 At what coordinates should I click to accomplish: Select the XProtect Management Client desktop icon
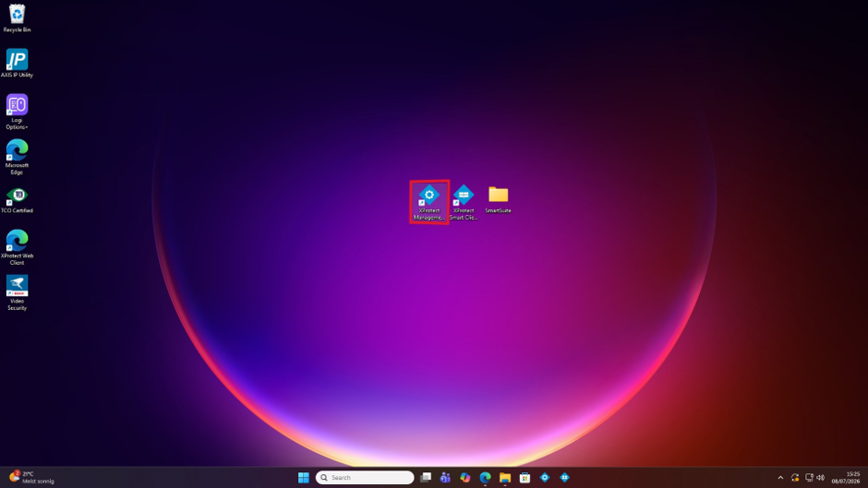pos(429,202)
